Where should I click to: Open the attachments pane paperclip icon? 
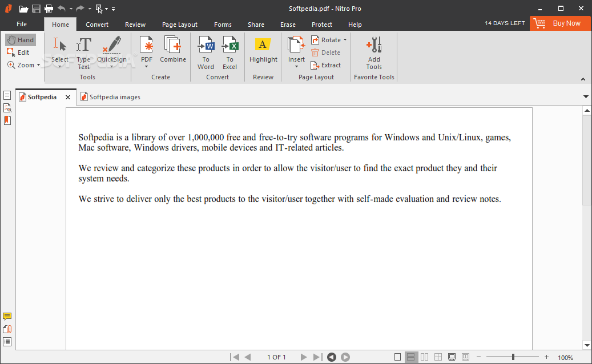click(x=7, y=329)
